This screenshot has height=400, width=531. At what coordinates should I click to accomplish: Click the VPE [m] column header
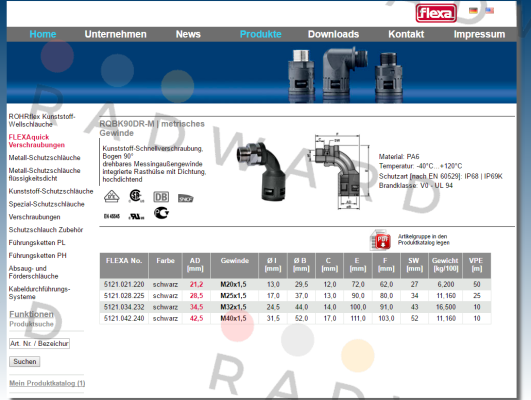click(x=476, y=265)
